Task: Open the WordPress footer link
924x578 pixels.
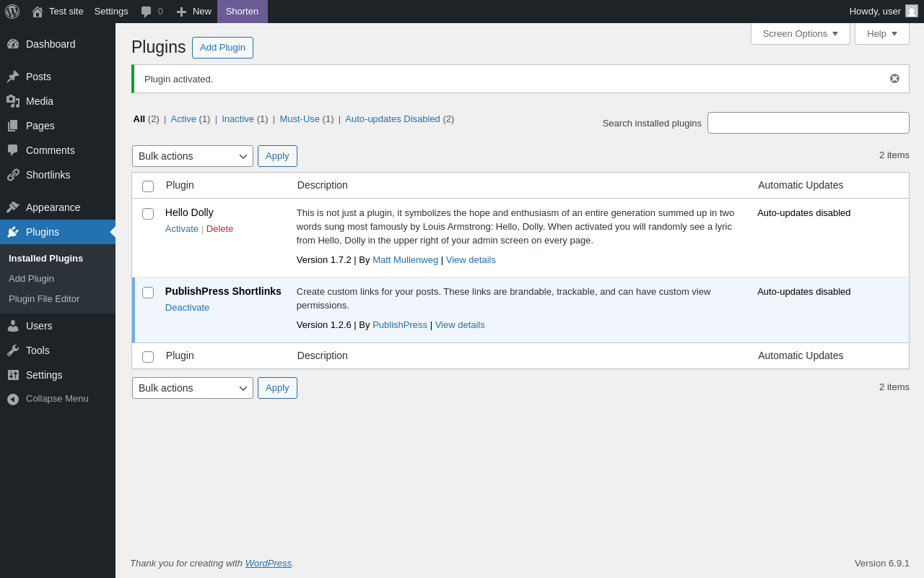Action: tap(269, 564)
